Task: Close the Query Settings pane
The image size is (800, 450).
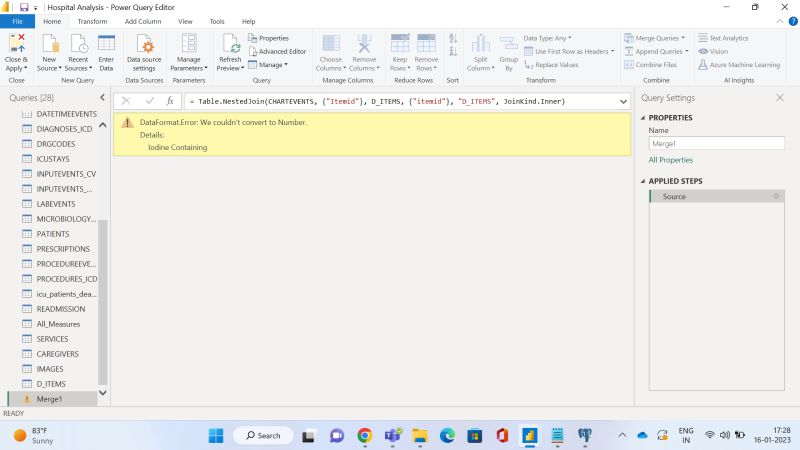Action: coord(780,97)
